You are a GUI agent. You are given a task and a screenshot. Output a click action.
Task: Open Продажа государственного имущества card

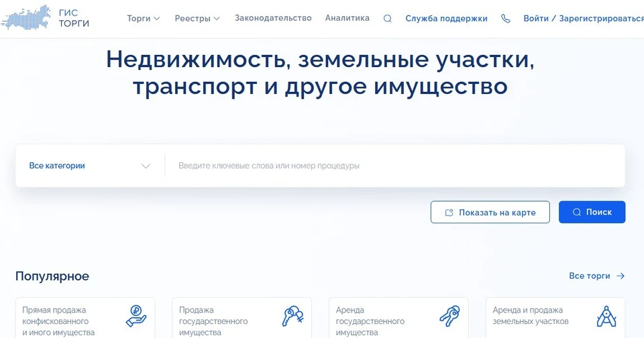tap(242, 318)
